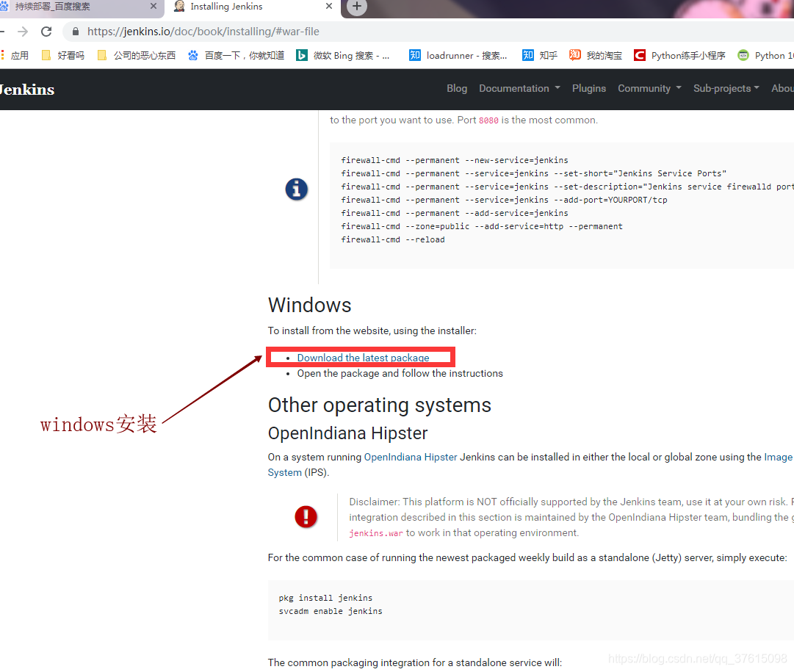Screen dimensions: 794x672
Task: Open the 百度一下，你就知道 bookmark
Action: [236, 55]
